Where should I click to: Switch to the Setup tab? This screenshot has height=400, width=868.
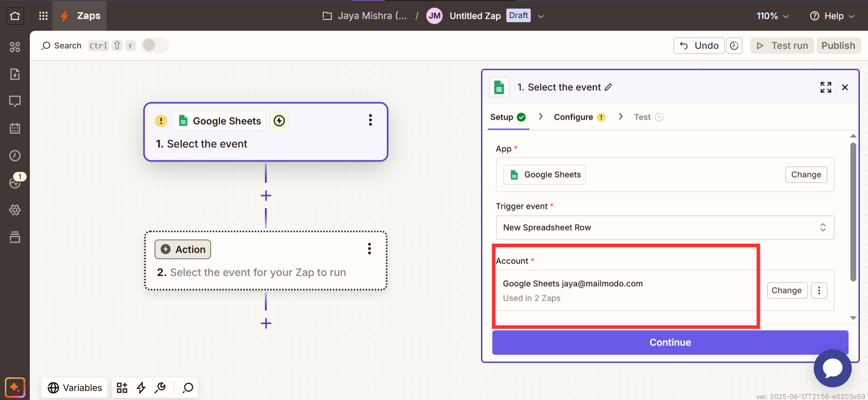coord(508,117)
